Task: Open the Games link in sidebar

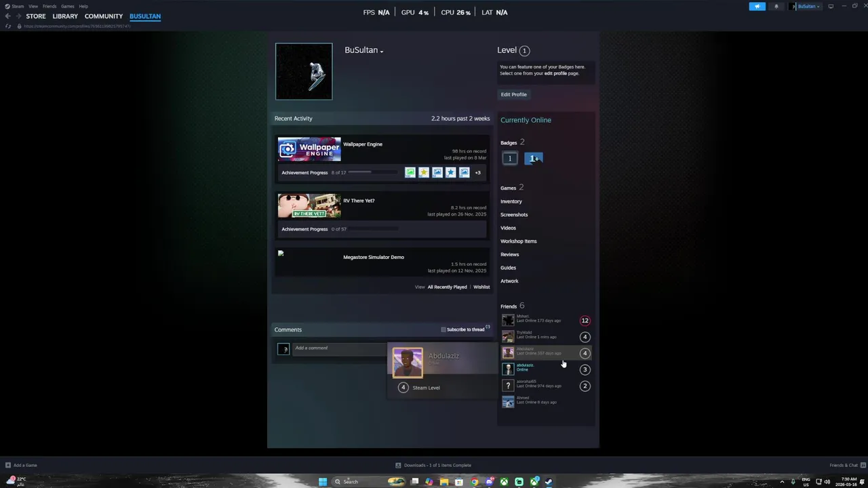Action: click(508, 188)
